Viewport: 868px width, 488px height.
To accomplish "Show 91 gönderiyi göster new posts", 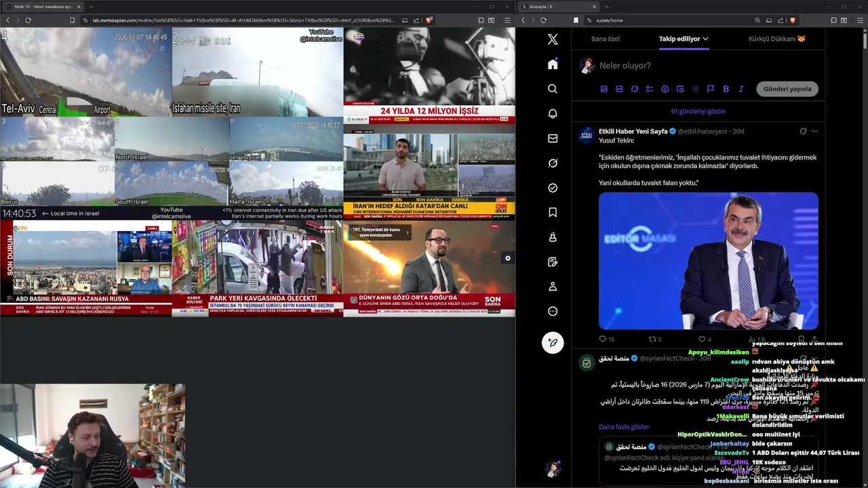I will (x=698, y=111).
